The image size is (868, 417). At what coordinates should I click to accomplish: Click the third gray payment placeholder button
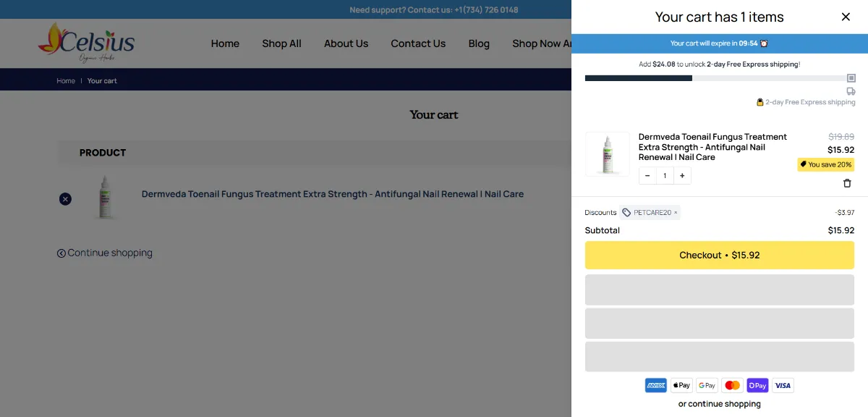point(719,357)
